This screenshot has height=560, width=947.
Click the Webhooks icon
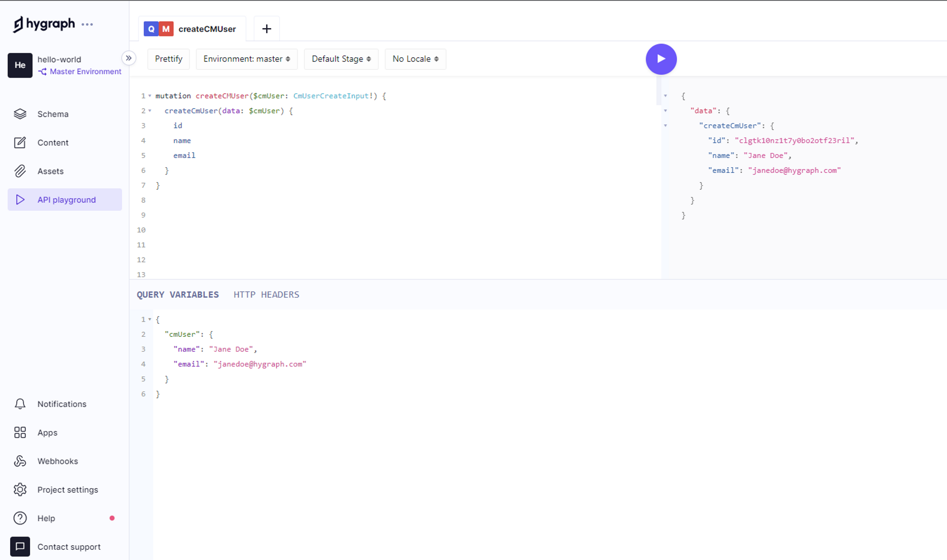pyautogui.click(x=20, y=461)
